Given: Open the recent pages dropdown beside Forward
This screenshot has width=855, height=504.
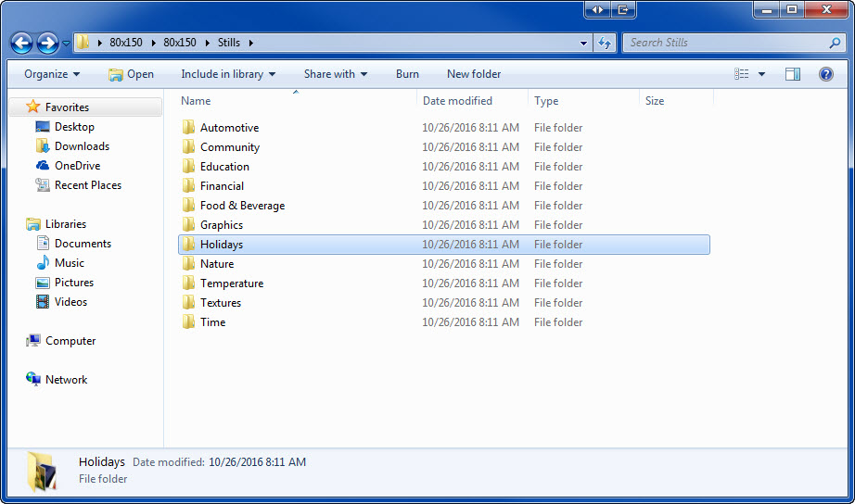Looking at the screenshot, I should tap(66, 43).
